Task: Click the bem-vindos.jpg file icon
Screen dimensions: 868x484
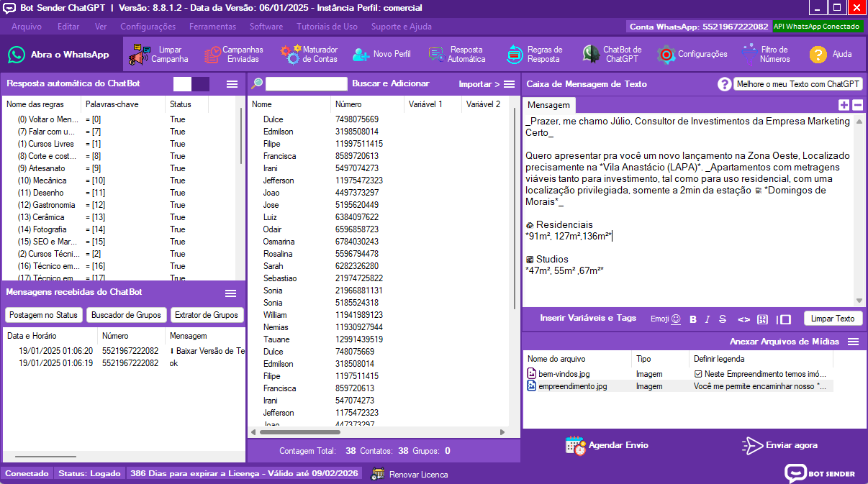Action: 532,374
